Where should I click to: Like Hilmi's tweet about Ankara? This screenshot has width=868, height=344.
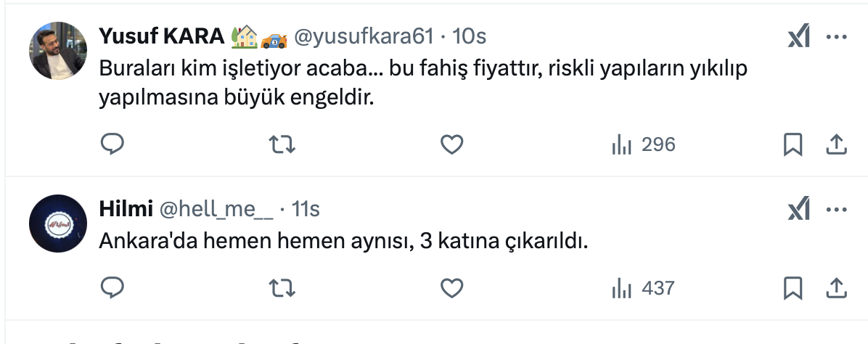(452, 288)
